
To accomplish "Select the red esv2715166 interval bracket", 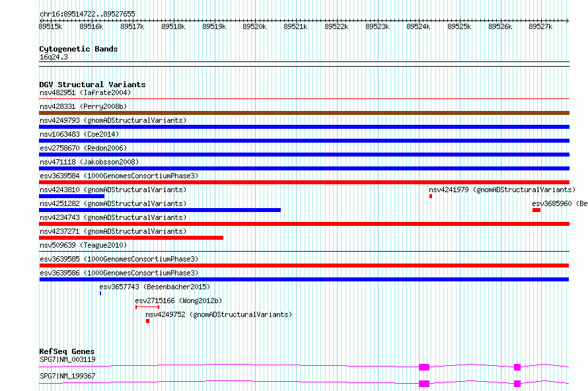I will click(x=147, y=307).
